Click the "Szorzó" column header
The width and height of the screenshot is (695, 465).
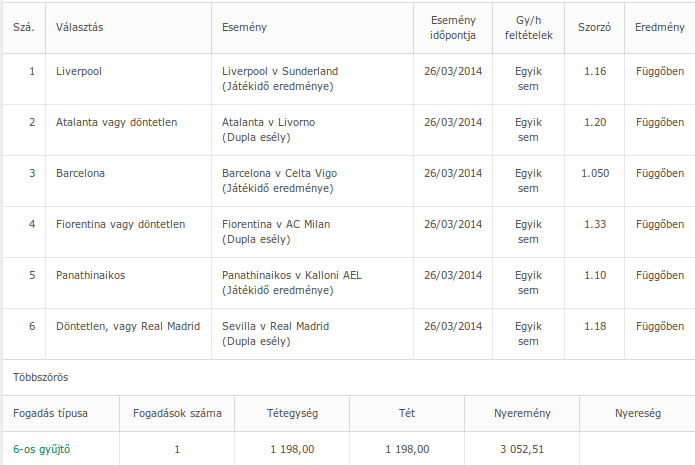pos(594,27)
